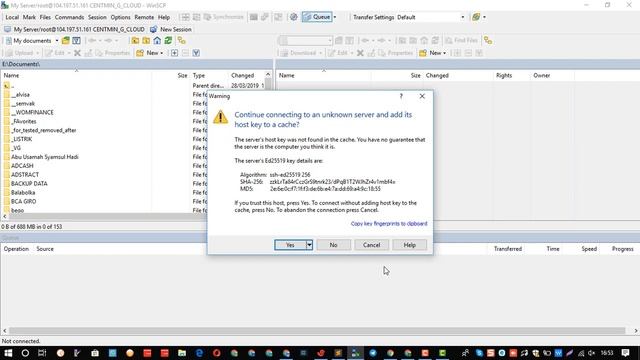Select the My Server session tab
This screenshot has width=640, height=360.
[x=74, y=29]
